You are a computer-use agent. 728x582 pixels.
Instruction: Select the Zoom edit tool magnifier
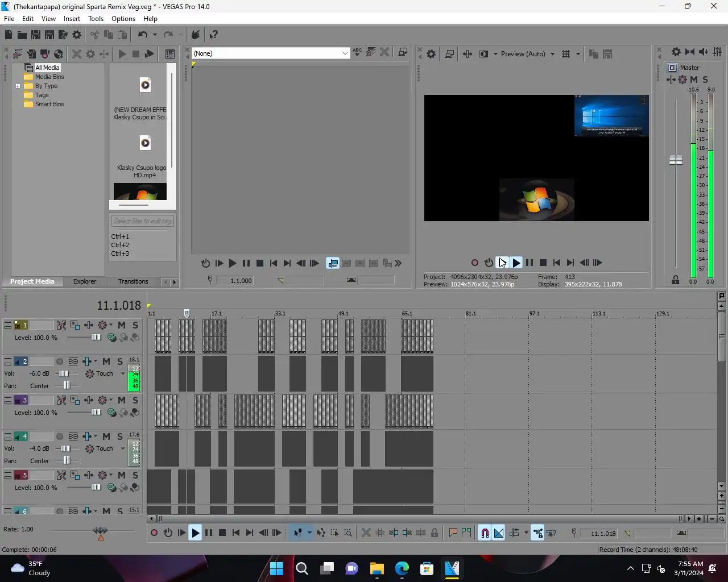tap(348, 533)
